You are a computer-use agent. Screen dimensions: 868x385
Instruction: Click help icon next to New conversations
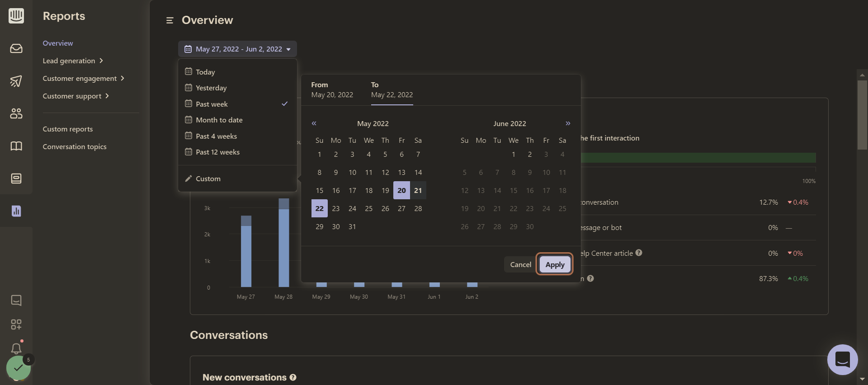coord(293,377)
